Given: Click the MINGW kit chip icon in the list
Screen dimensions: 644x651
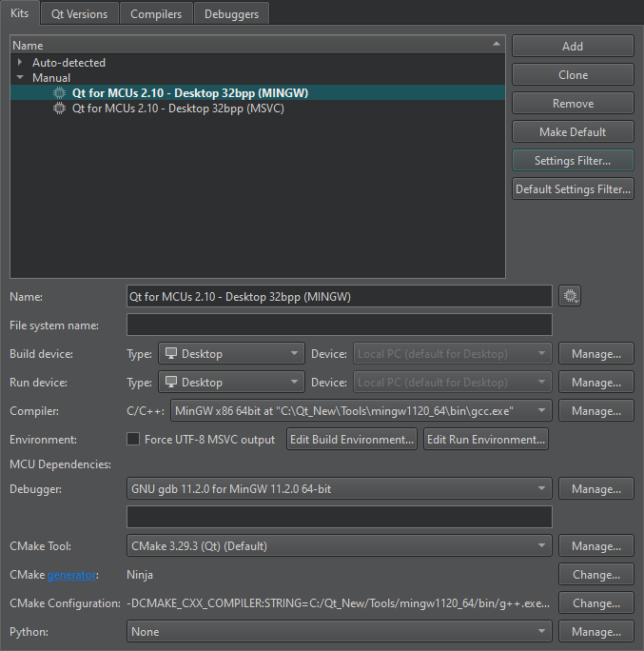Looking at the screenshot, I should click(x=60, y=93).
